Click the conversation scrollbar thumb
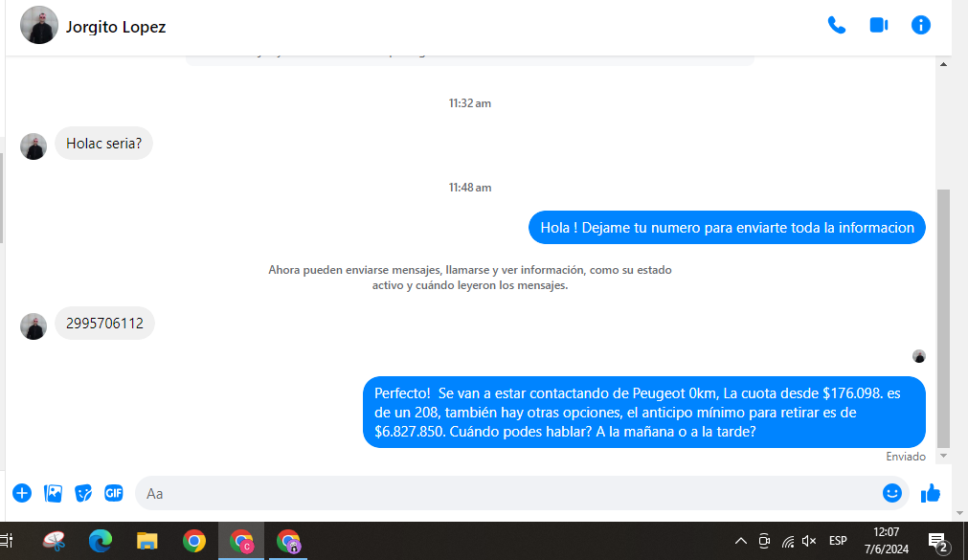The image size is (968, 560). pos(943,318)
